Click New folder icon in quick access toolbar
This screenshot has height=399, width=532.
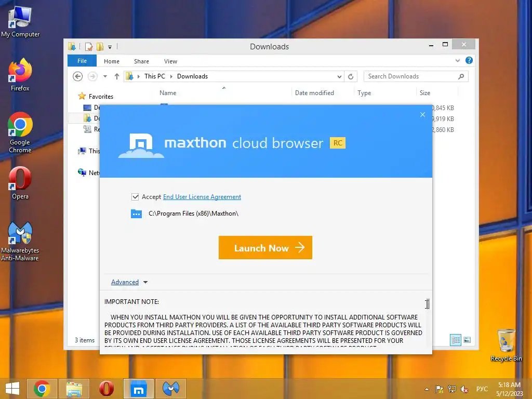tap(100, 46)
